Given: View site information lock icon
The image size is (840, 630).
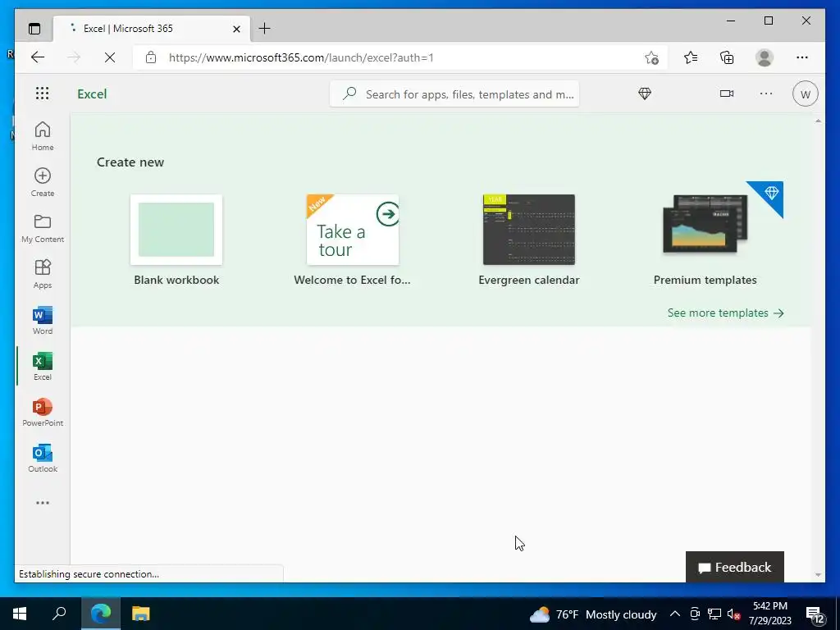Looking at the screenshot, I should click(151, 57).
